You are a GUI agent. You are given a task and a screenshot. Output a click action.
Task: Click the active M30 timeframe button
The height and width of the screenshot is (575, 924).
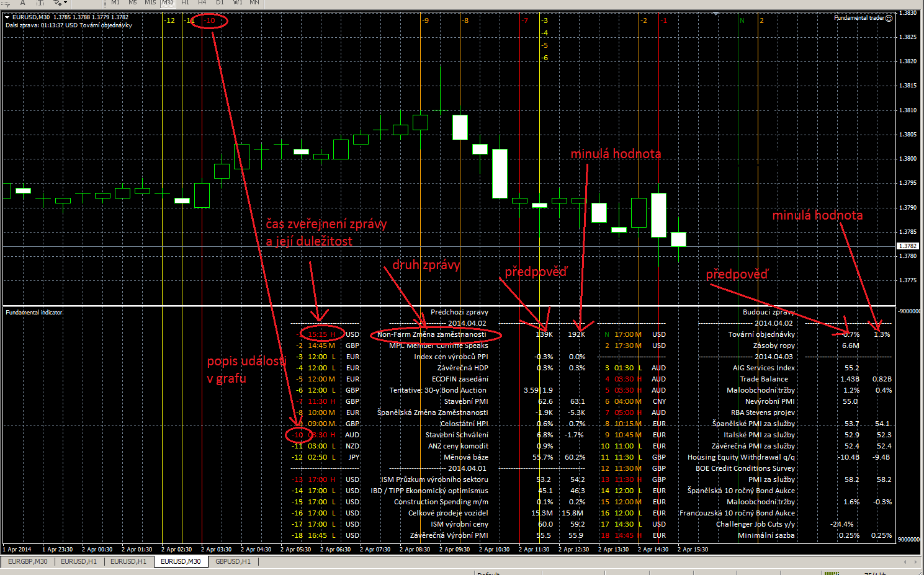click(168, 3)
